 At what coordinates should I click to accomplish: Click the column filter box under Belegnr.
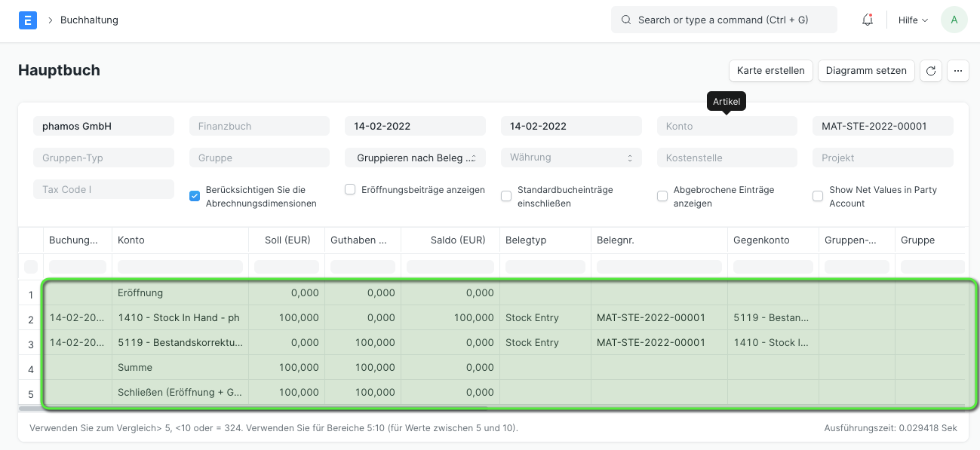pyautogui.click(x=659, y=267)
